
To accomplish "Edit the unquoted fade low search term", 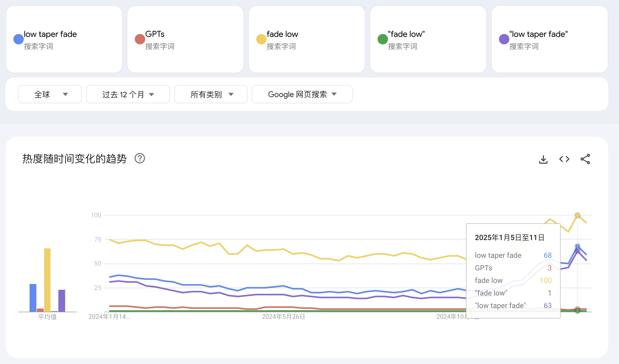I will (x=307, y=39).
